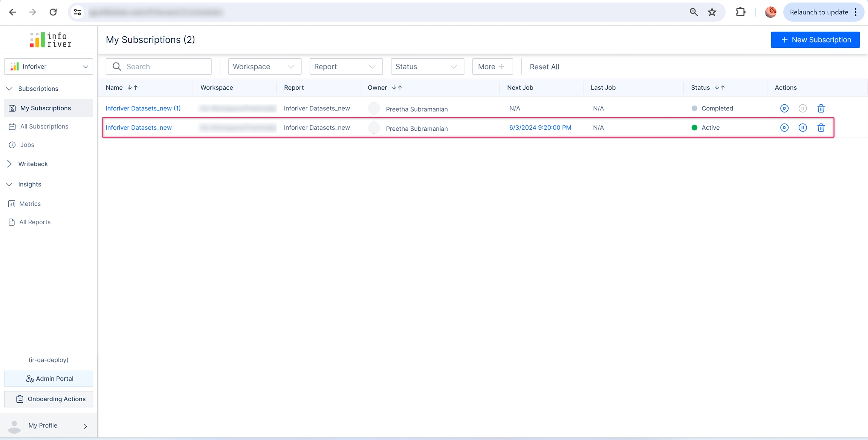Viewport: 868px width, 440px height.
Task: Click the New Subscription button
Action: (x=815, y=40)
